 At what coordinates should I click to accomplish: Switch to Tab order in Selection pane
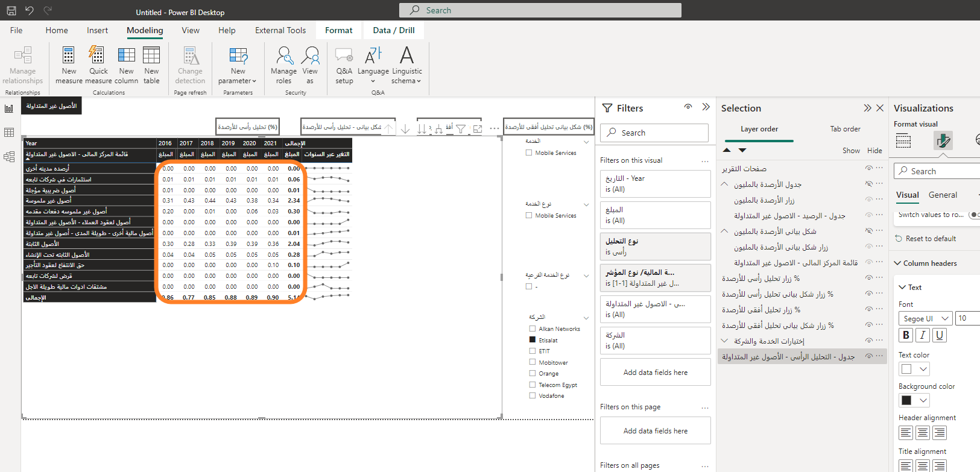pyautogui.click(x=845, y=129)
